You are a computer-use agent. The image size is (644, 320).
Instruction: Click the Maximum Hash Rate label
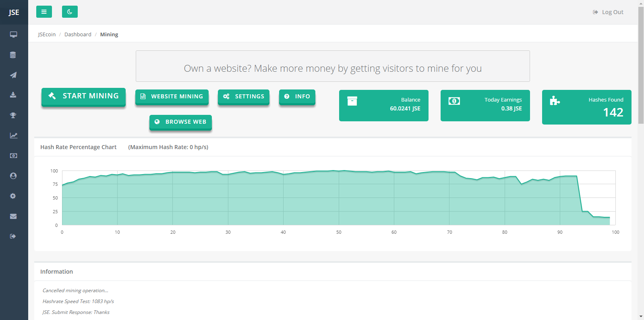tap(168, 147)
